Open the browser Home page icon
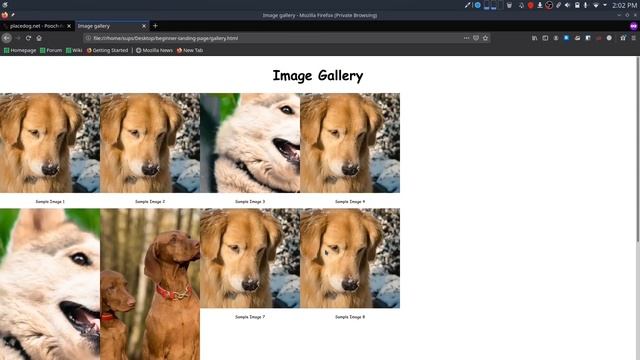 39,38
